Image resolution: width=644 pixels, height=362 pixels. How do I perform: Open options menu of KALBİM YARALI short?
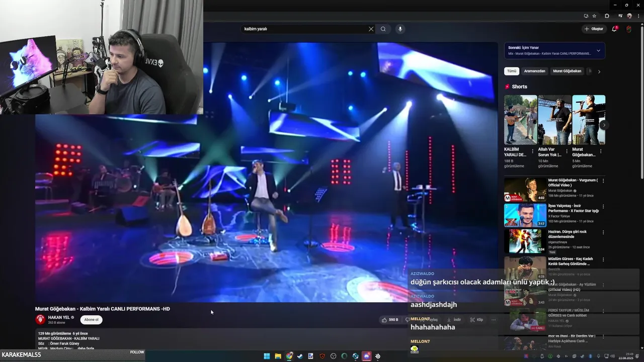533,151
